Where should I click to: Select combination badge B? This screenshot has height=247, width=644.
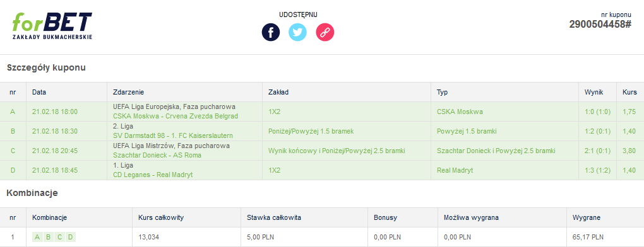pyautogui.click(x=49, y=237)
